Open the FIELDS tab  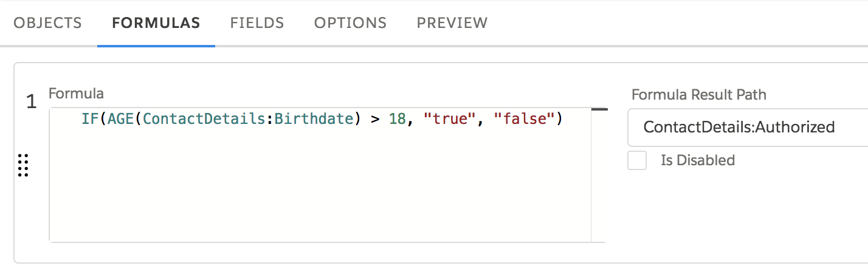[x=257, y=23]
